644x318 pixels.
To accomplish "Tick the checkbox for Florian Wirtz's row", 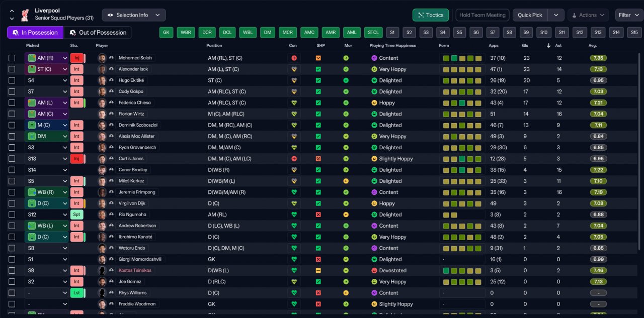I will click(12, 114).
